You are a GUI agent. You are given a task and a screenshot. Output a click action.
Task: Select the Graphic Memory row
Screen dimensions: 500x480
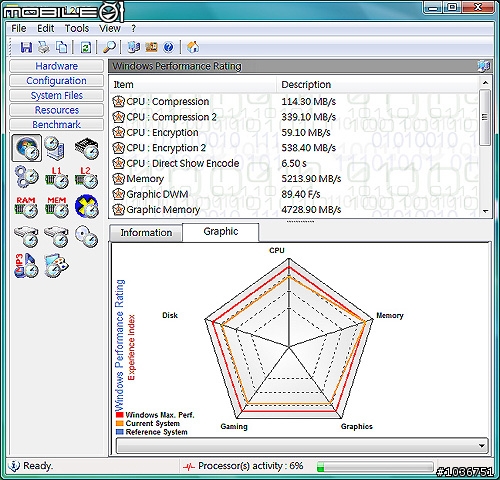[295, 209]
